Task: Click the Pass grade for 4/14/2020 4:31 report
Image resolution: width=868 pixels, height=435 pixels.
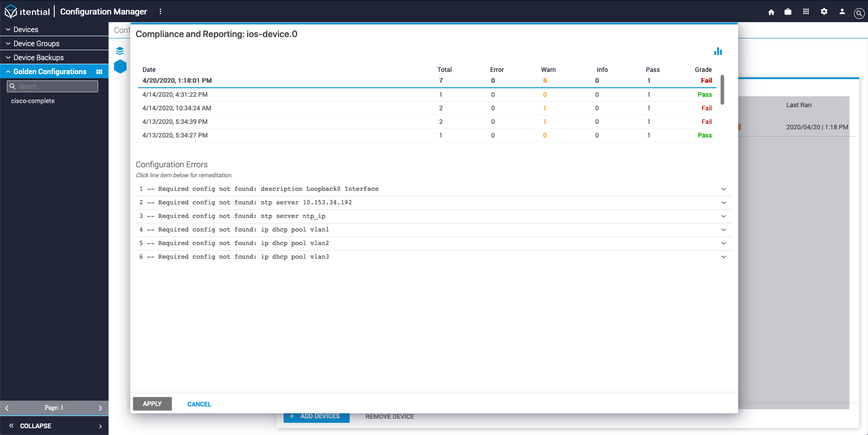Action: (x=705, y=95)
